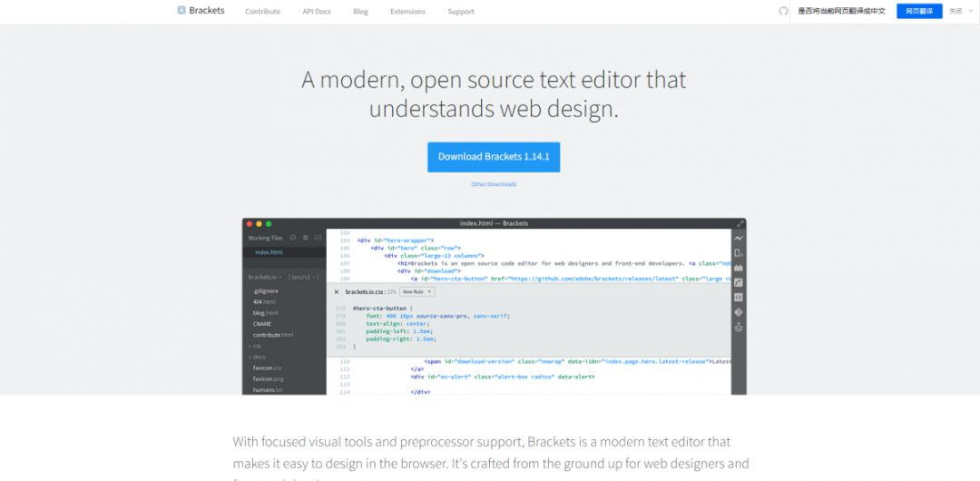Click the Extract leaf icon in the right toolbar
This screenshot has width=980, height=481.
(738, 283)
